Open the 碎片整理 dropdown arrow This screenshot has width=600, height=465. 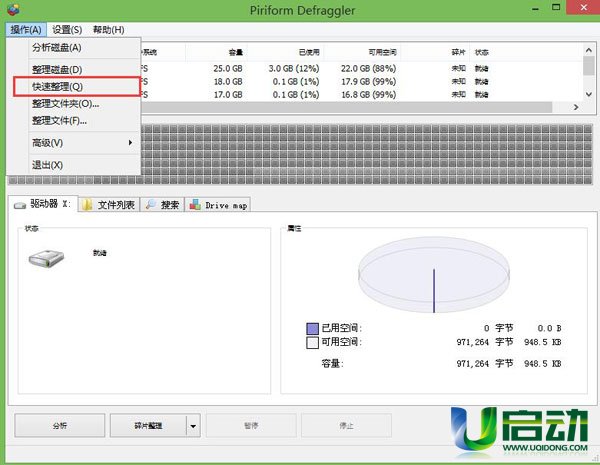pyautogui.click(x=193, y=425)
